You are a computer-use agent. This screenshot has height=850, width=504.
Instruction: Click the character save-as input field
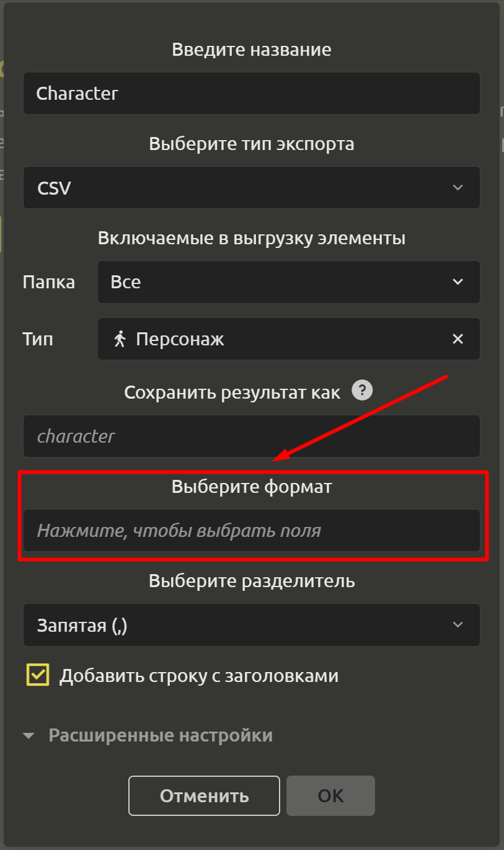pyautogui.click(x=252, y=436)
